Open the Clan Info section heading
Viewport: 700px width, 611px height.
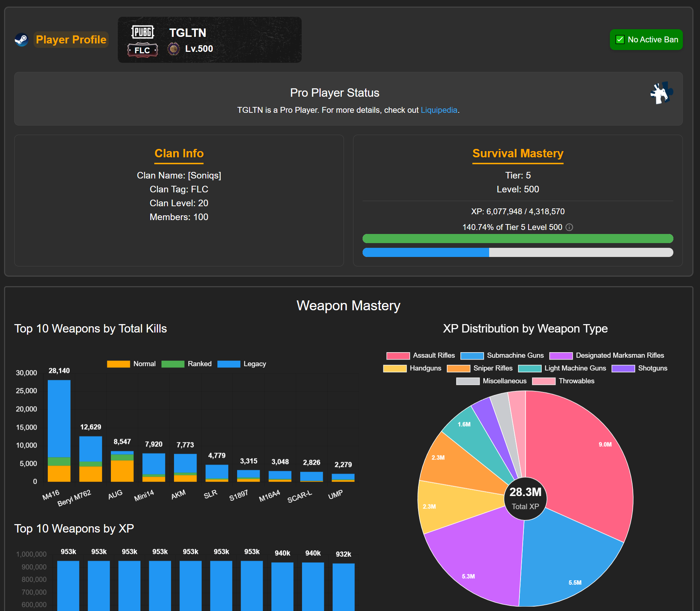pyautogui.click(x=179, y=153)
